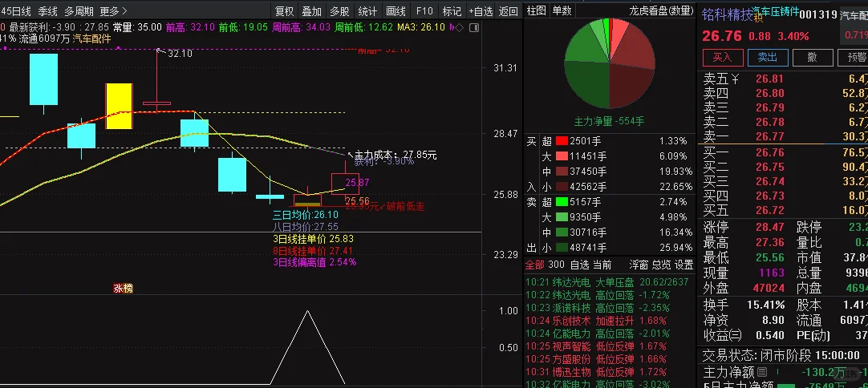Viewport: 868px width, 388px height.
Task: Click the 复权 toolbar button
Action: [x=285, y=11]
